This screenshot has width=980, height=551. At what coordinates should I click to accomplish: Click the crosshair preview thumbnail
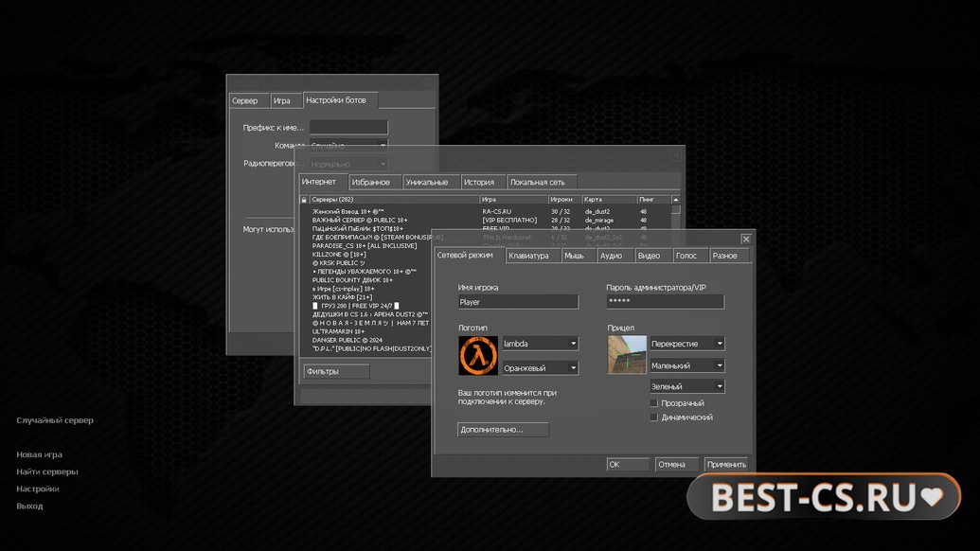[627, 355]
